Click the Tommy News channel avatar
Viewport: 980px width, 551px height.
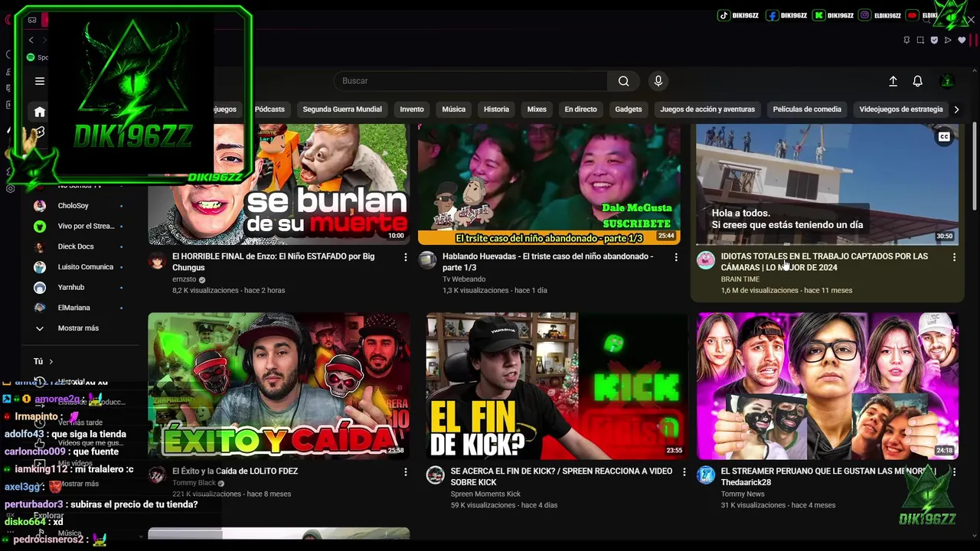tap(705, 475)
